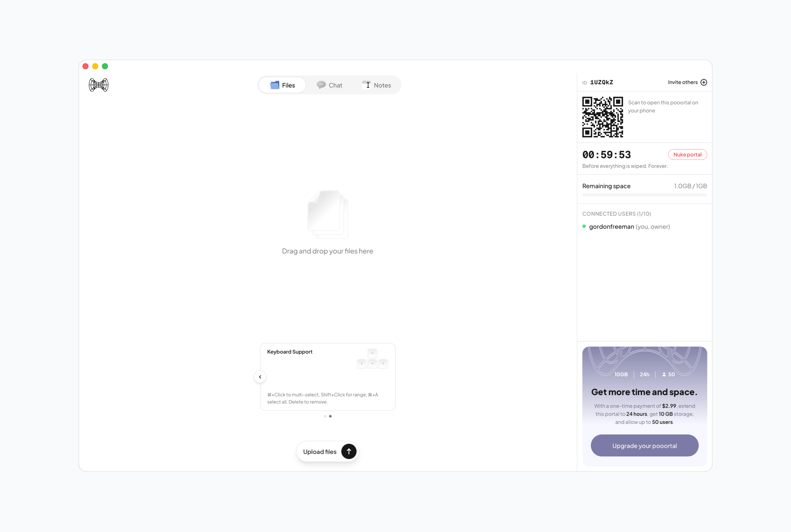791x532 pixels.
Task: Click the left arrow key in Keyboard Support
Action: [362, 363]
